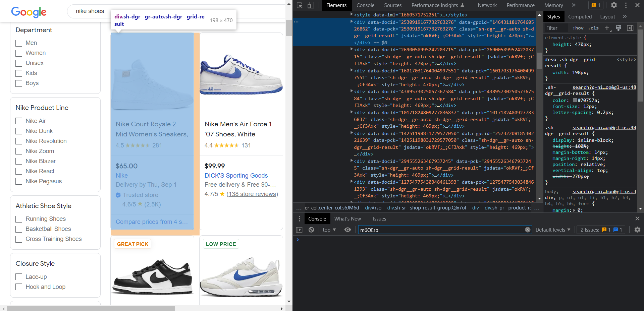Click the #70757a color swatch
This screenshot has height=311, width=644.
(575, 100)
